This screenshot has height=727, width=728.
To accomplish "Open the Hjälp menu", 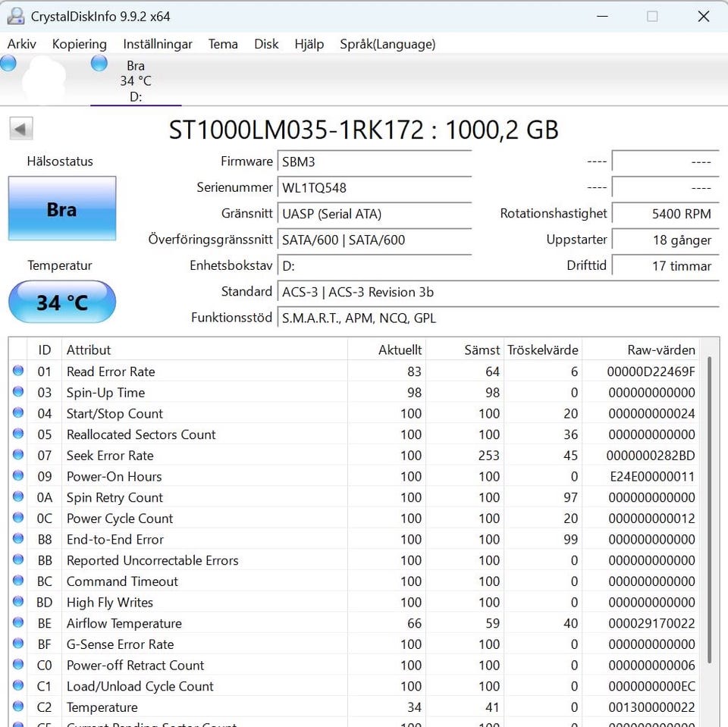I will pyautogui.click(x=309, y=44).
